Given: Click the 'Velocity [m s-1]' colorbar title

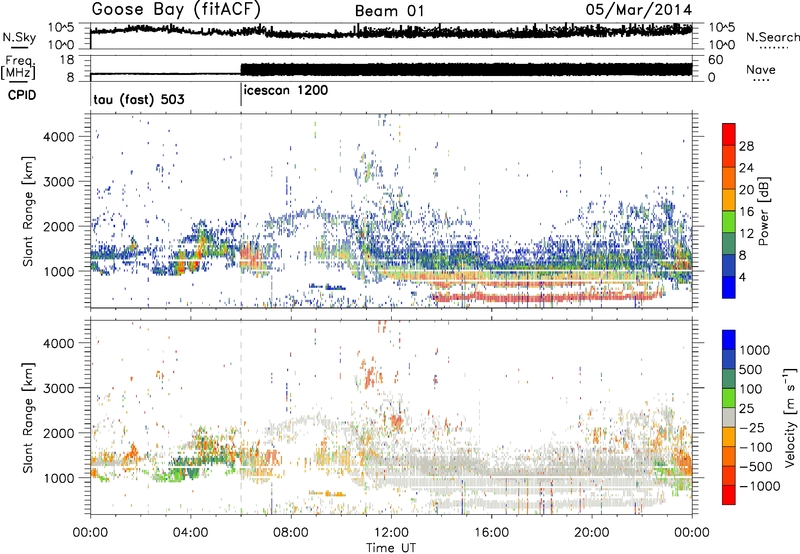Looking at the screenshot, I should click(x=790, y=417).
